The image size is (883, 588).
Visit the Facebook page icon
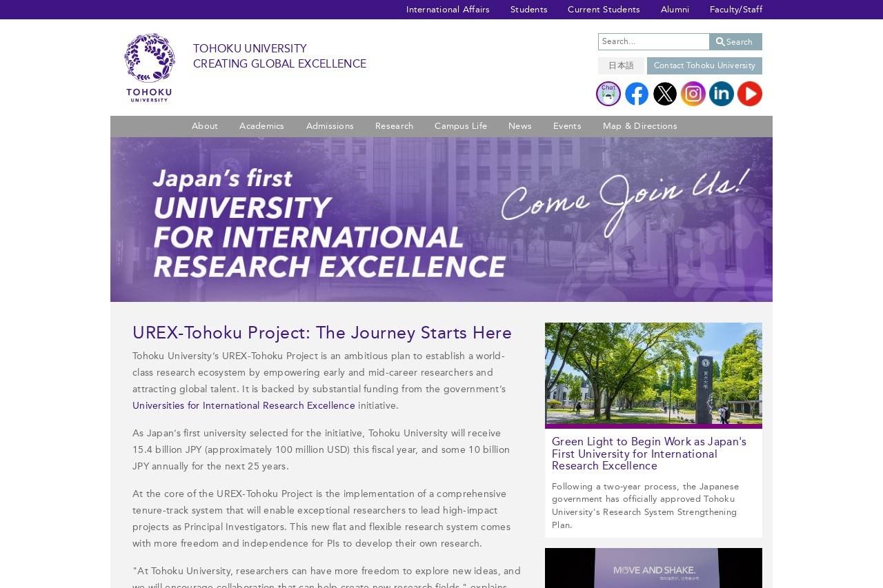pos(637,94)
